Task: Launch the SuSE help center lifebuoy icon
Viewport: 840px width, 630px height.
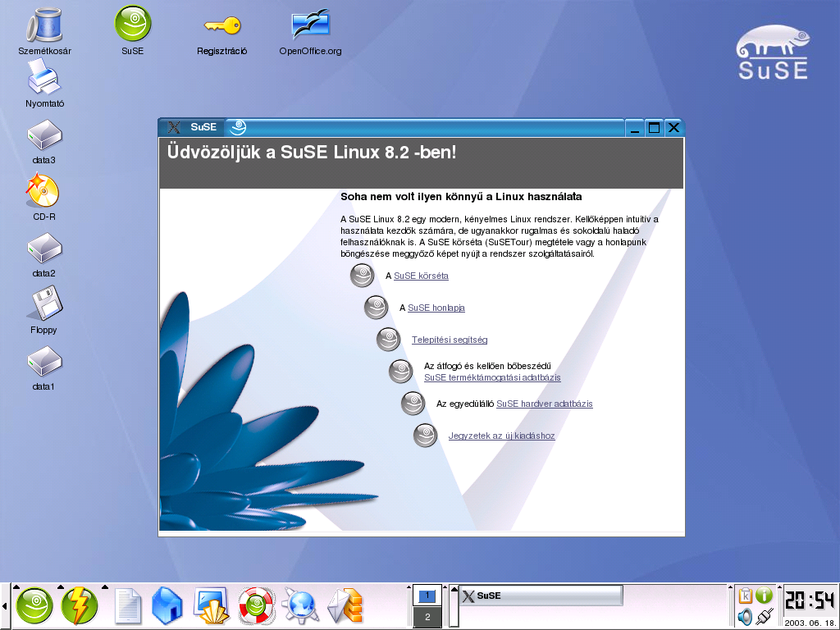Action: click(255, 606)
